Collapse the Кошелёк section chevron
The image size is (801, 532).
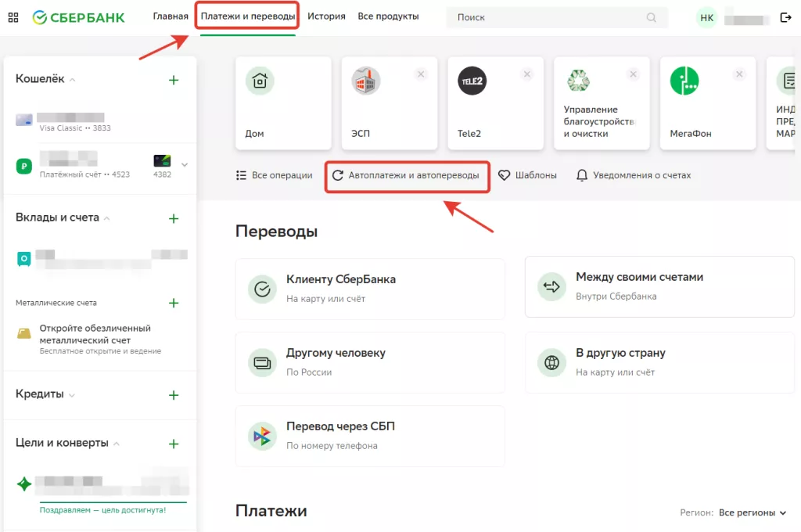(x=73, y=80)
